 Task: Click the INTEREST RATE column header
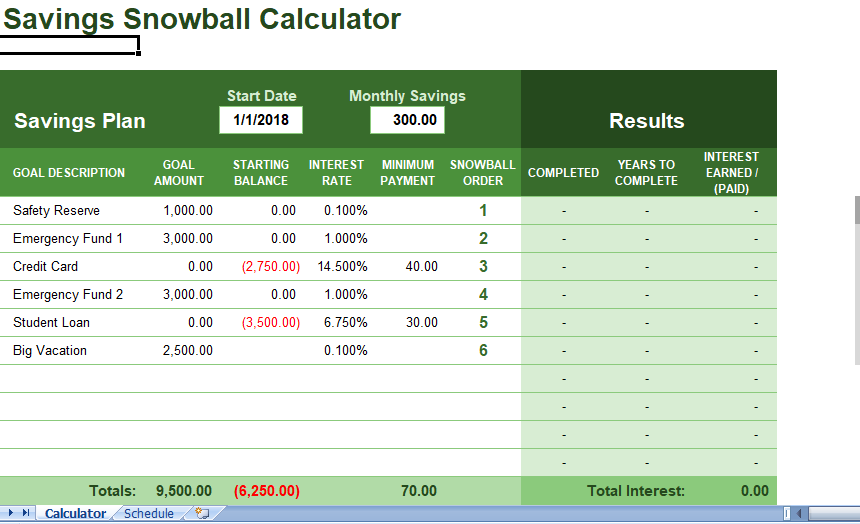(x=336, y=173)
